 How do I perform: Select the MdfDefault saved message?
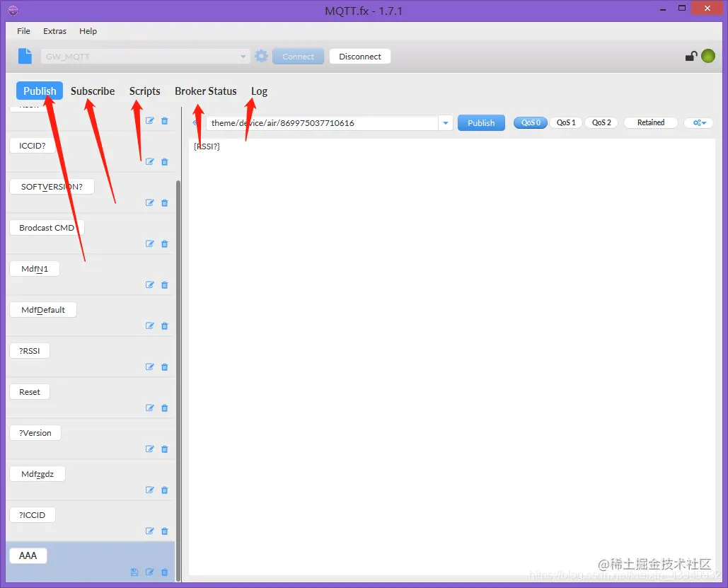pyautogui.click(x=43, y=310)
